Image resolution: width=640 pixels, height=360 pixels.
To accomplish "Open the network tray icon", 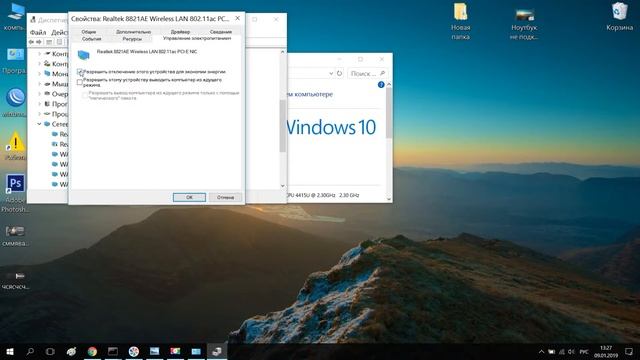I will 561,351.
